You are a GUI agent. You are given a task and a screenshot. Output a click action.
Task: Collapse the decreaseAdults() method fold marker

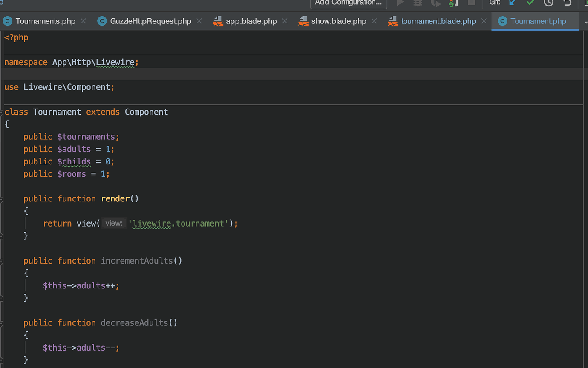coord(2,322)
